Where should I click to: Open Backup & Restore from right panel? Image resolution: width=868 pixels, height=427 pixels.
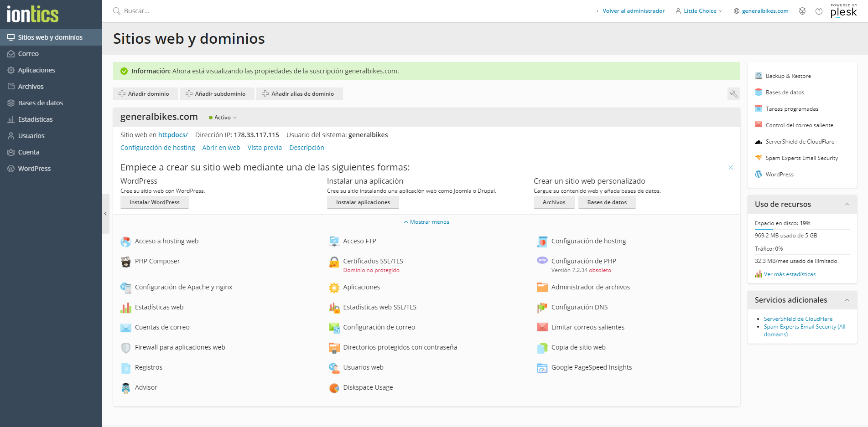[x=788, y=76]
